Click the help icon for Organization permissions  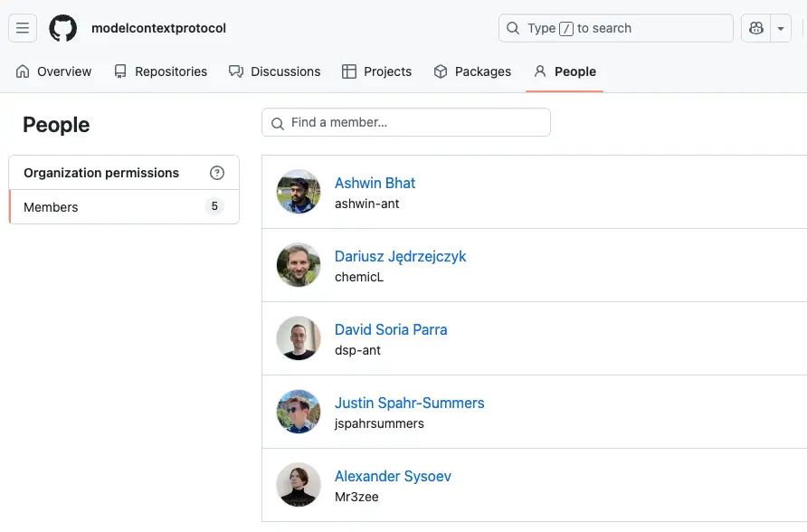pos(217,173)
